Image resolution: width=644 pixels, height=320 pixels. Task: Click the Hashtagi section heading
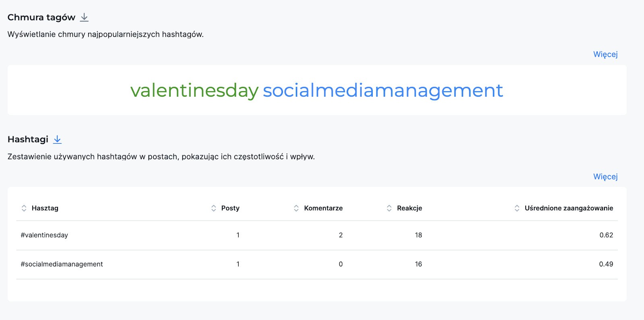(28, 139)
